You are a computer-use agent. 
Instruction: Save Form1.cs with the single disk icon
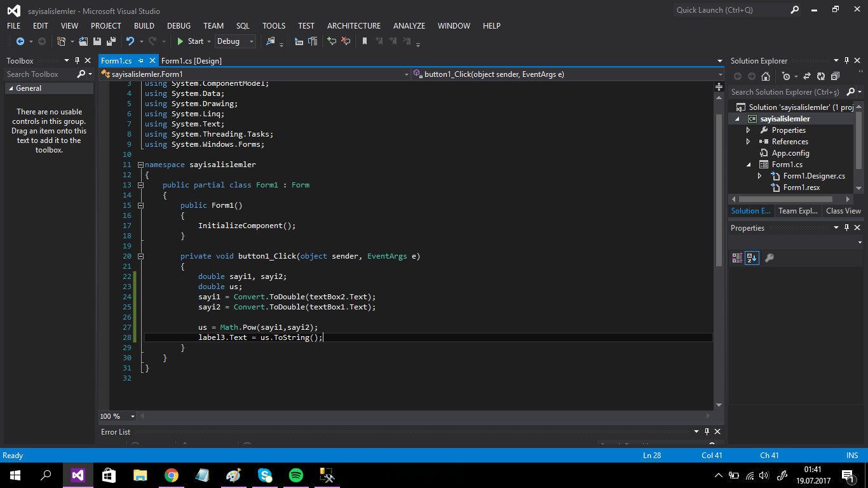[97, 41]
